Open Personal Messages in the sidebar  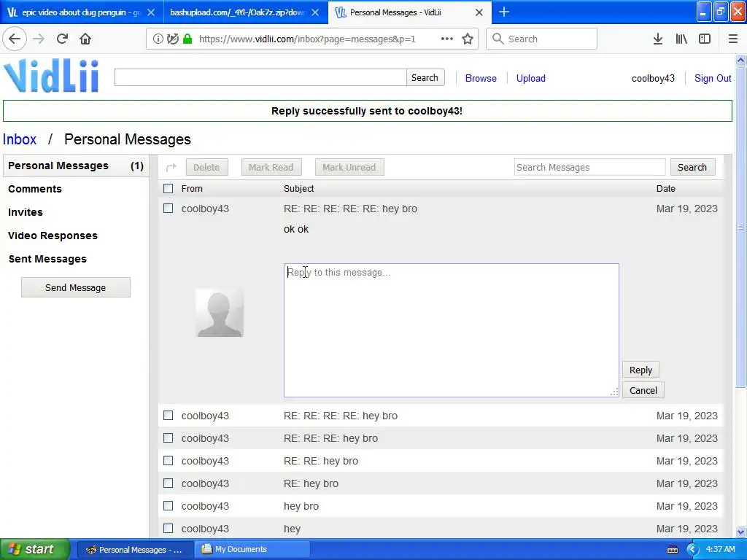(x=76, y=166)
